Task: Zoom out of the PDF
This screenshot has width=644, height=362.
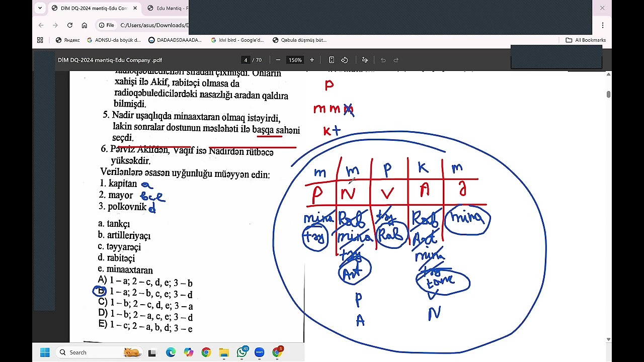Action: point(278,60)
